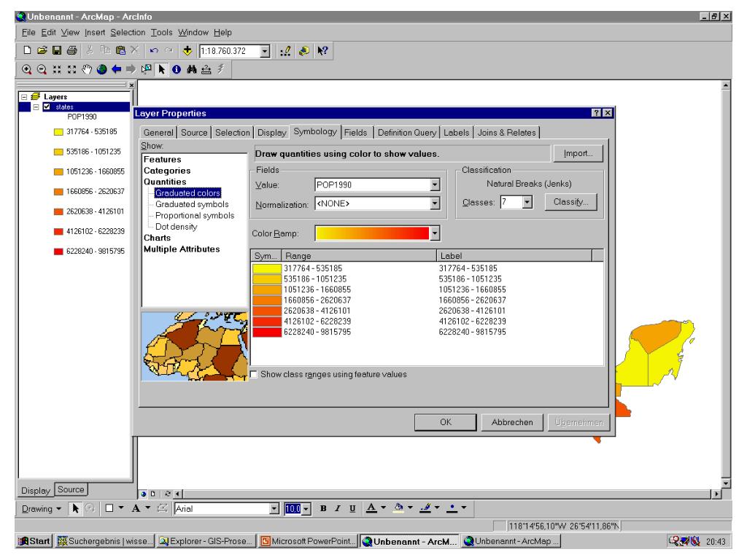This screenshot has width=747, height=560.
Task: Print the current map
Action: pyautogui.click(x=72, y=50)
